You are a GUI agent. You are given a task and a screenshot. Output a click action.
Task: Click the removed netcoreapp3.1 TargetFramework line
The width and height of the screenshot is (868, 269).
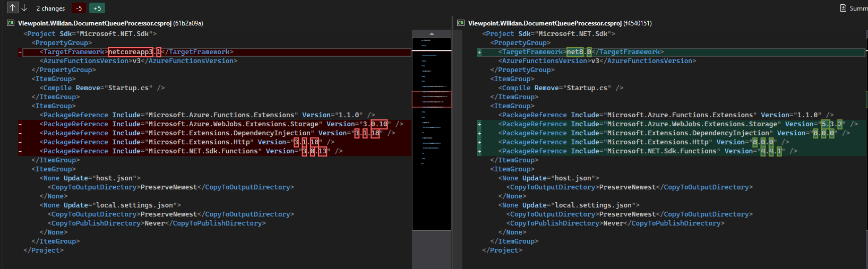tap(136, 52)
